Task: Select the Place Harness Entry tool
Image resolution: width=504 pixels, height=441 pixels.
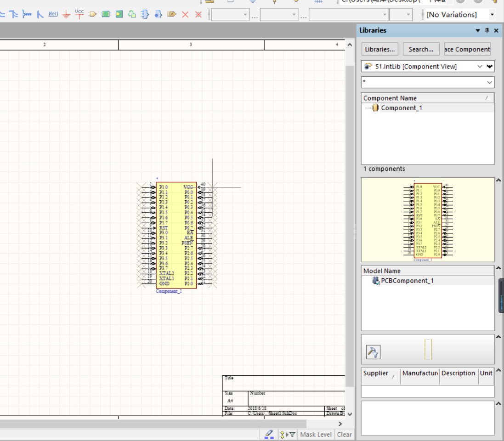Action: click(x=158, y=14)
